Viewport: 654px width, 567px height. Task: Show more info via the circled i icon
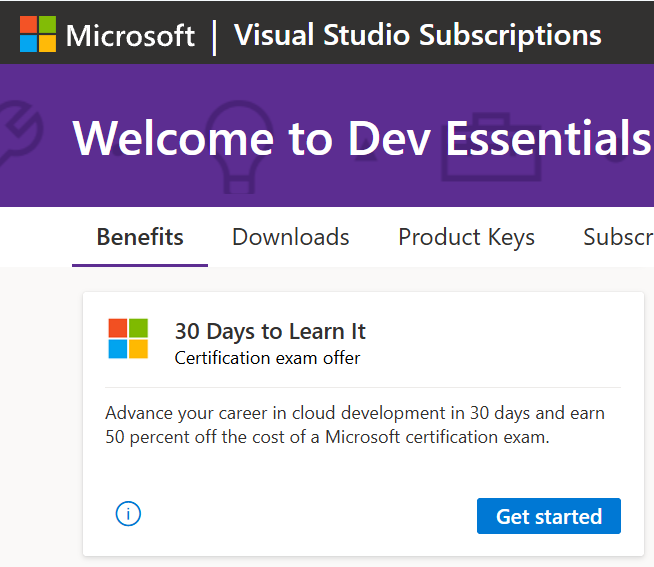[128, 514]
